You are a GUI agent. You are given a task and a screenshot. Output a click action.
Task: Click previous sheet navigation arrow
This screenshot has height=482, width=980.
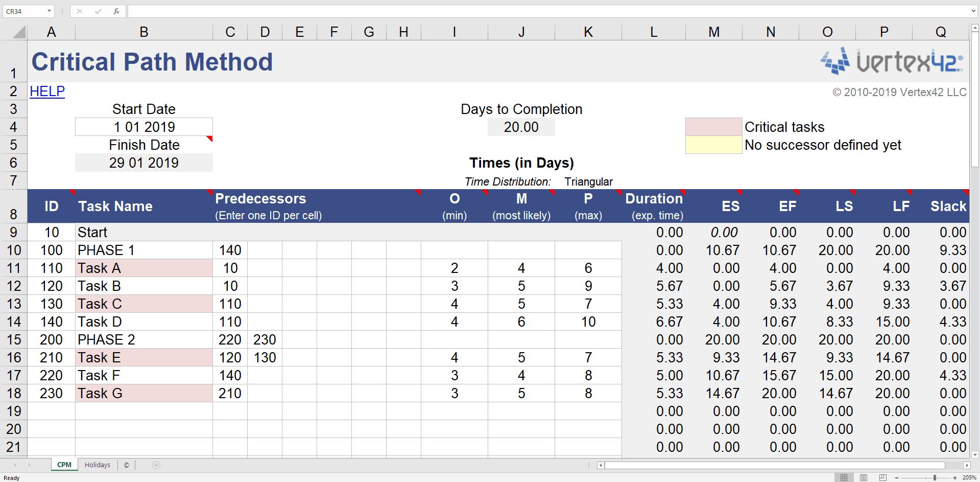point(15,465)
